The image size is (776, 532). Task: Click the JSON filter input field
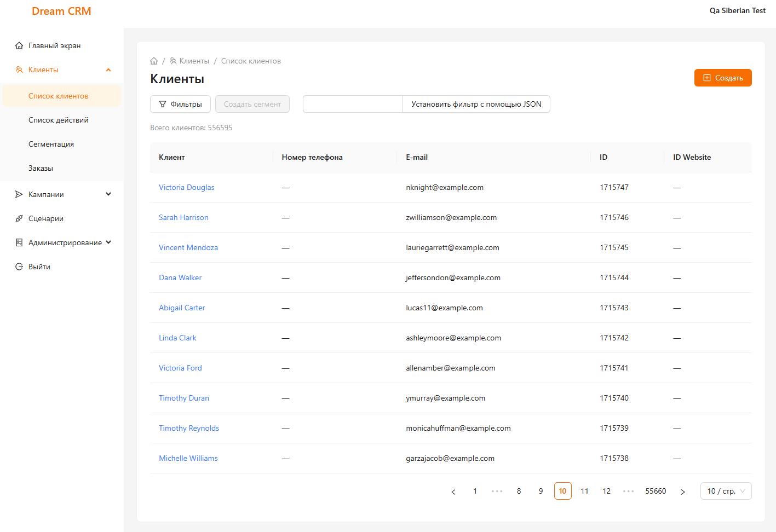353,104
